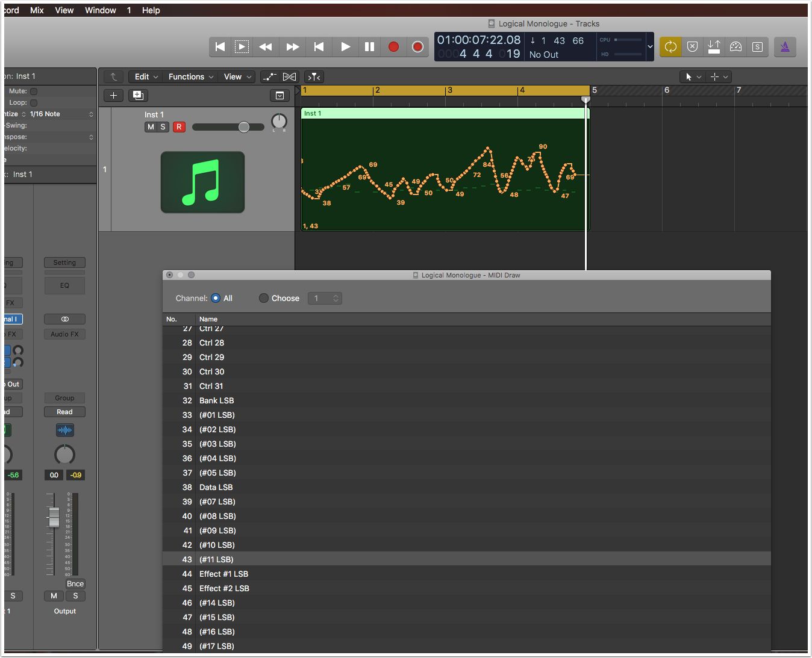This screenshot has height=658, width=812.
Task: Enable the region Loop checkbox in inspector
Action: (x=34, y=103)
